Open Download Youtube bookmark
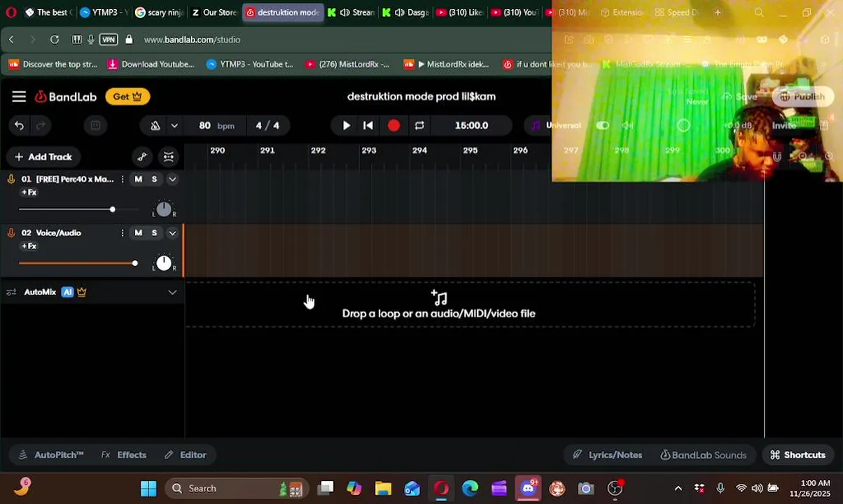Screen dimensions: 843x504 coord(151,64)
